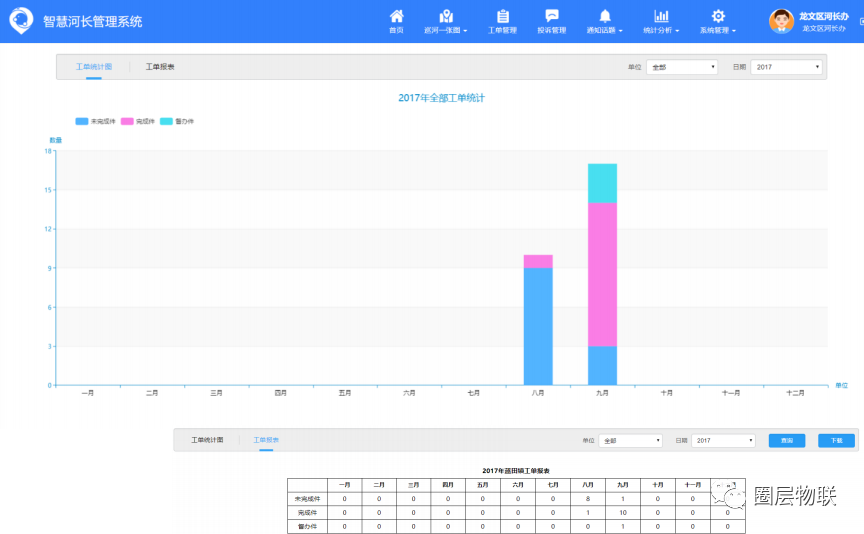Click pink 完成件 segment of 八月 bar
The width and height of the screenshot is (864, 534).
pyautogui.click(x=538, y=261)
